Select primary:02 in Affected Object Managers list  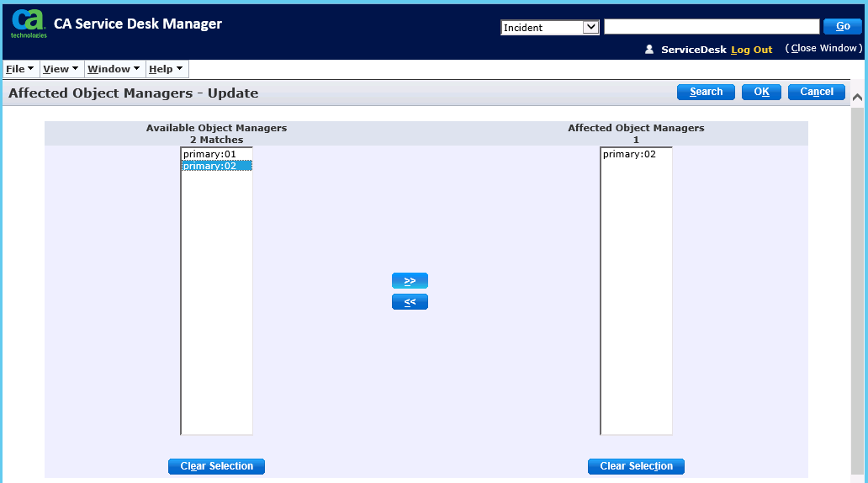636,154
